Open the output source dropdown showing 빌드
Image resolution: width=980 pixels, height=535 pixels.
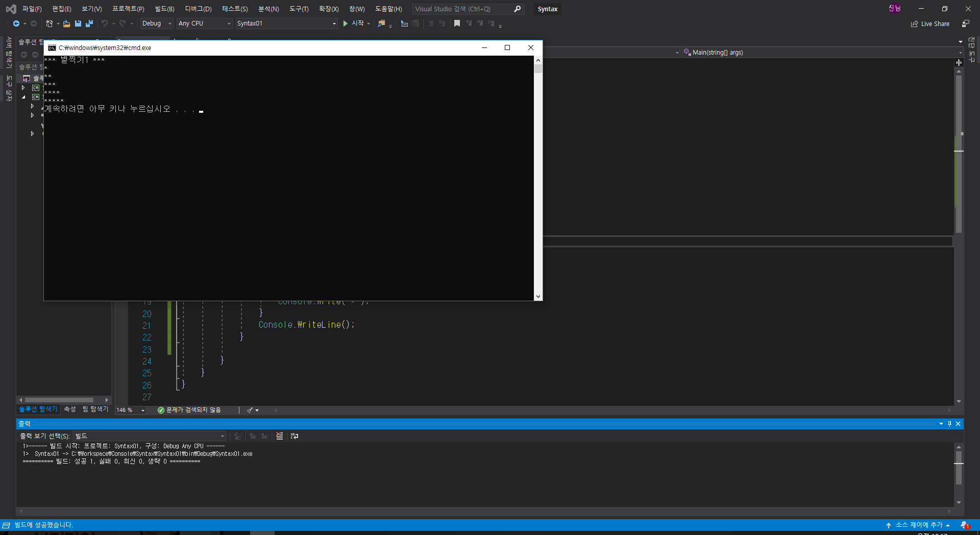tap(150, 436)
